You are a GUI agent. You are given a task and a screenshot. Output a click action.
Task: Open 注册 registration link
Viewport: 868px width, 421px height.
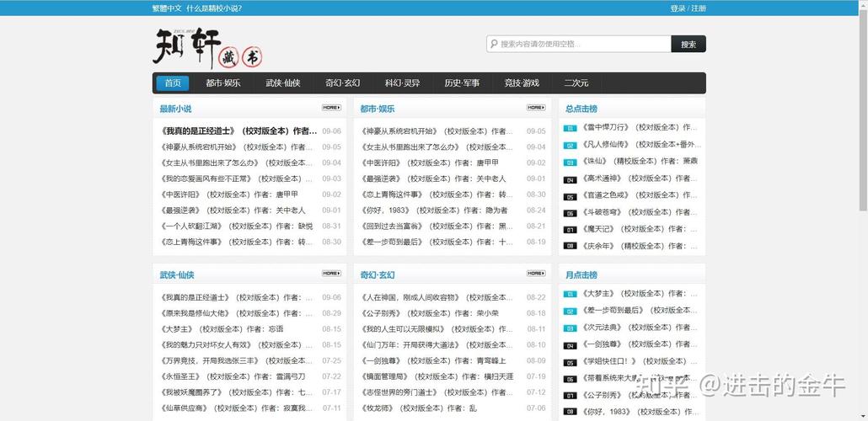[699, 8]
